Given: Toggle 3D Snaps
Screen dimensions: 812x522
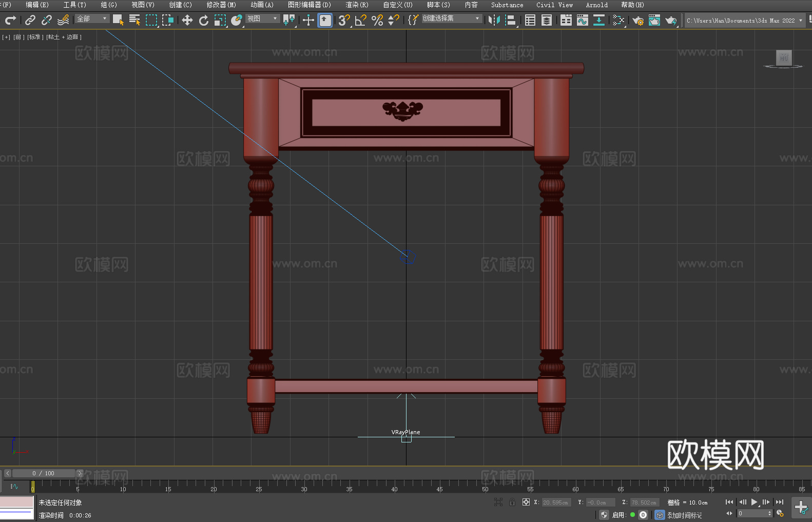Looking at the screenshot, I should click(344, 20).
